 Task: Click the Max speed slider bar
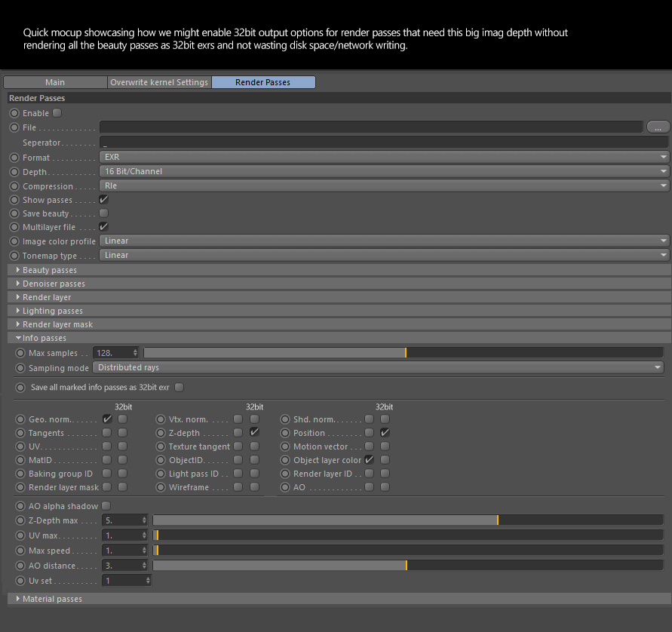(x=408, y=550)
